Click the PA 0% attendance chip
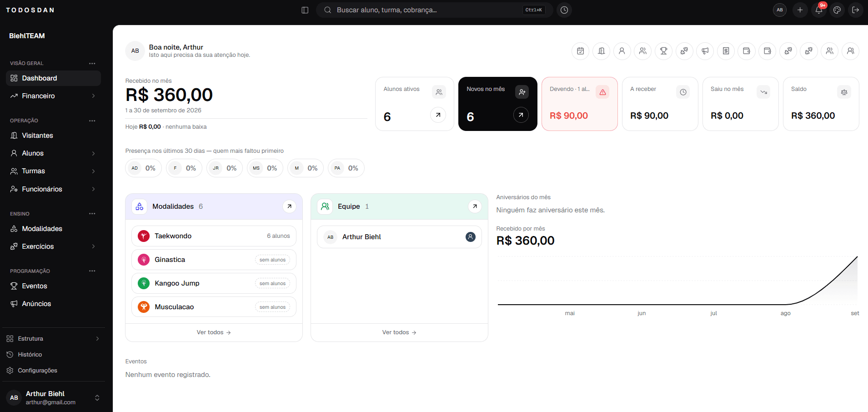This screenshot has height=412, width=868. [346, 168]
